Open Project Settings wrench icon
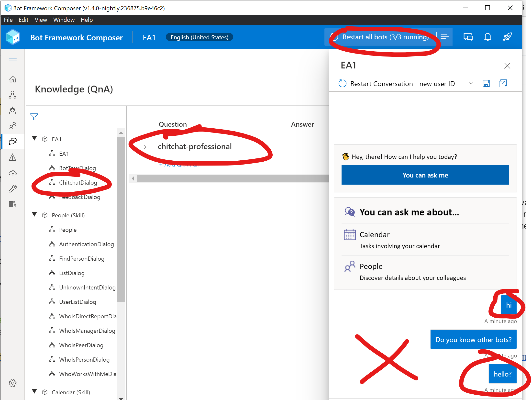 tap(13, 188)
